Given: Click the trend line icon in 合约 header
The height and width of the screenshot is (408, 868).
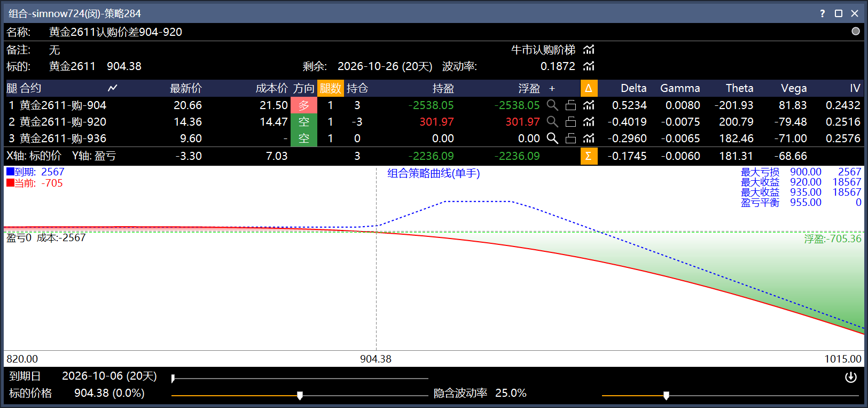Looking at the screenshot, I should [x=112, y=88].
